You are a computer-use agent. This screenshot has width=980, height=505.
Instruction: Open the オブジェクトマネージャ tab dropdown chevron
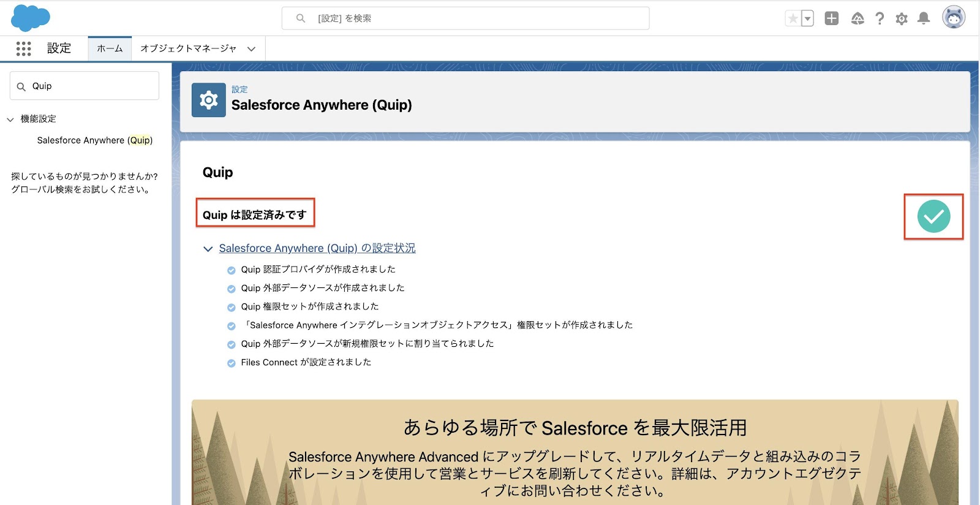tap(251, 49)
